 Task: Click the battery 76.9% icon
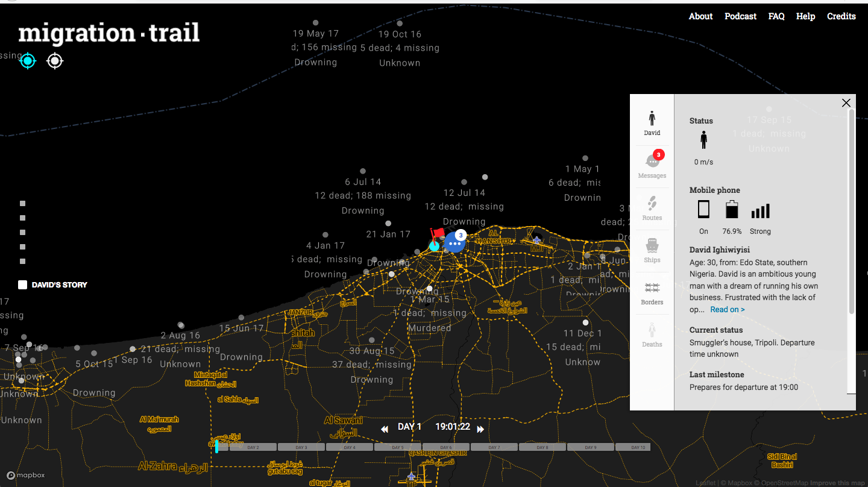click(731, 209)
